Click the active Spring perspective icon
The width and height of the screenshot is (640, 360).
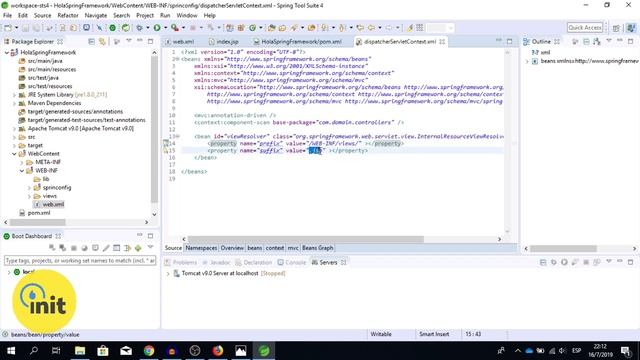pyautogui.click(x=631, y=28)
